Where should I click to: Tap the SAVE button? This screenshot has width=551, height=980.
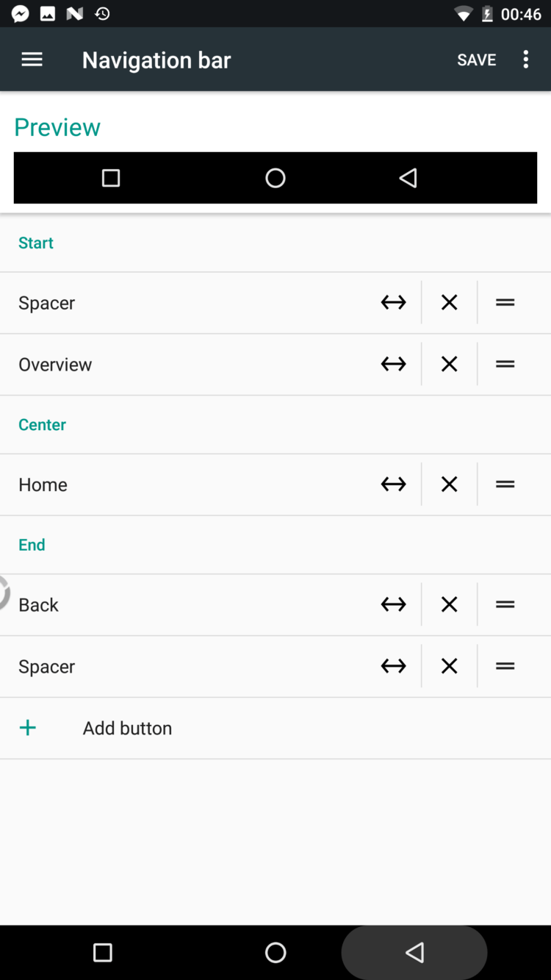[x=476, y=60]
